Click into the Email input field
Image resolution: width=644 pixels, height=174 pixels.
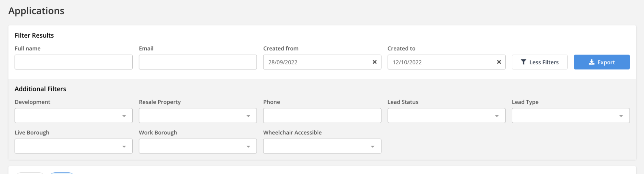[x=197, y=62]
